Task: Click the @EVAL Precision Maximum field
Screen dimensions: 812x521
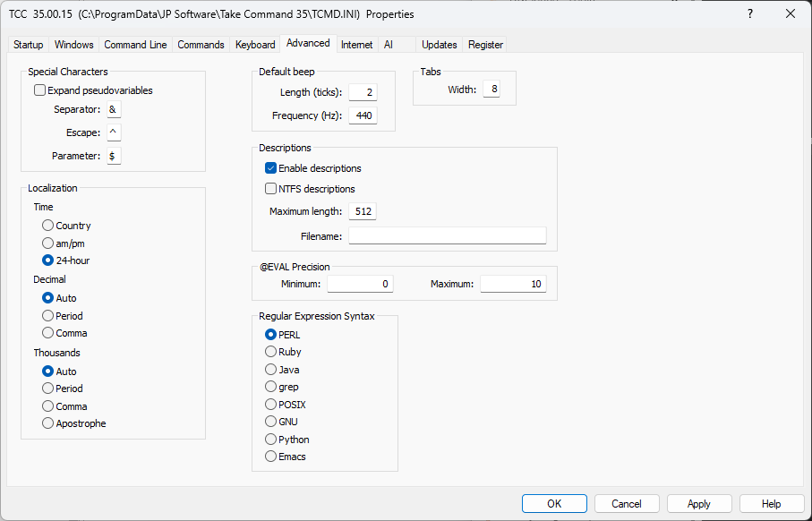Action: pos(513,284)
